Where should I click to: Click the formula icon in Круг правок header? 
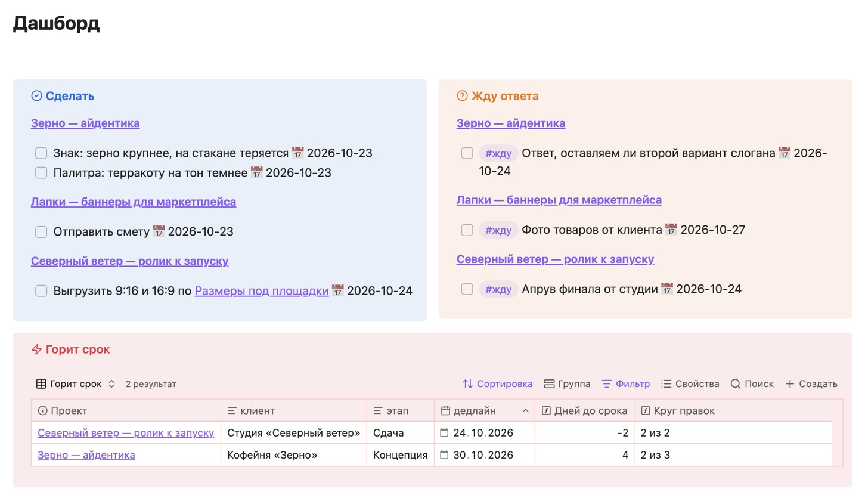[x=646, y=410]
